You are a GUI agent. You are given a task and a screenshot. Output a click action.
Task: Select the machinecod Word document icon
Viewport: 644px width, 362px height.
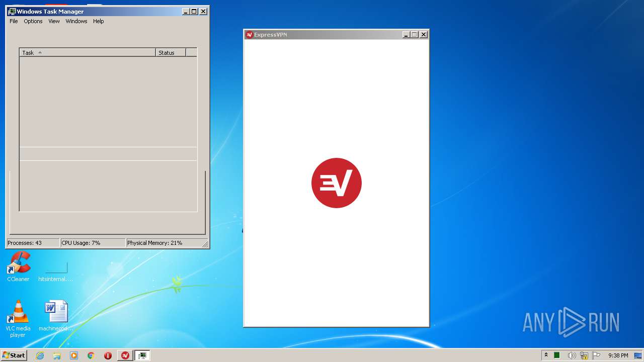(x=56, y=316)
